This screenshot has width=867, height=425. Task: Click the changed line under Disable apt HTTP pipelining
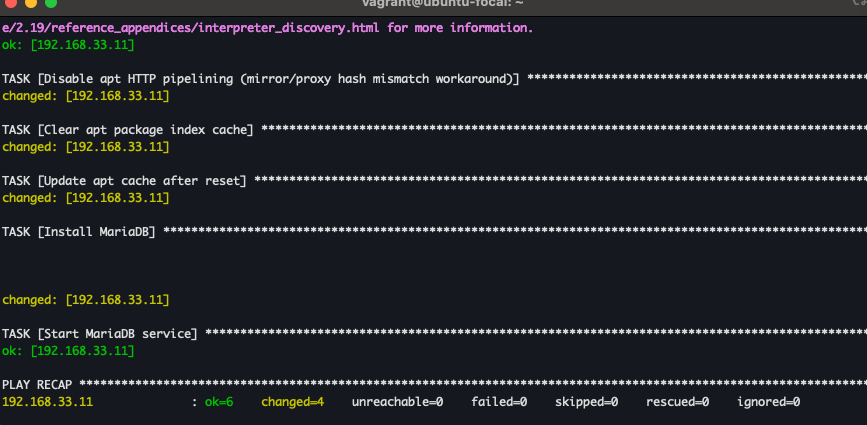point(86,96)
